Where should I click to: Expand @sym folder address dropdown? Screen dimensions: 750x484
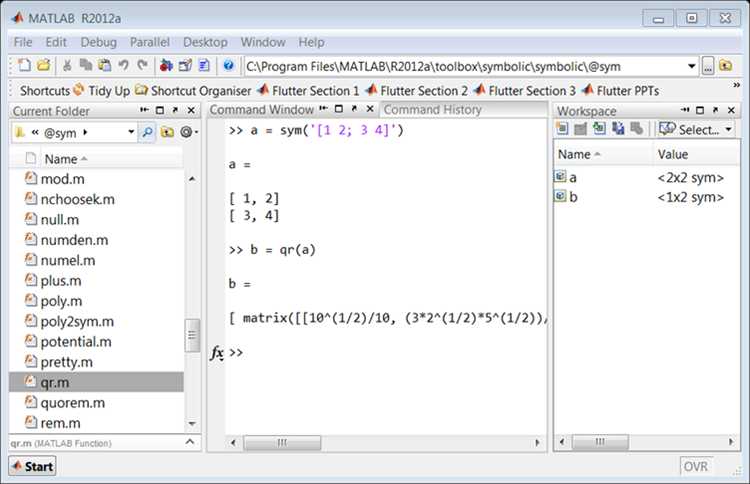pyautogui.click(x=131, y=132)
